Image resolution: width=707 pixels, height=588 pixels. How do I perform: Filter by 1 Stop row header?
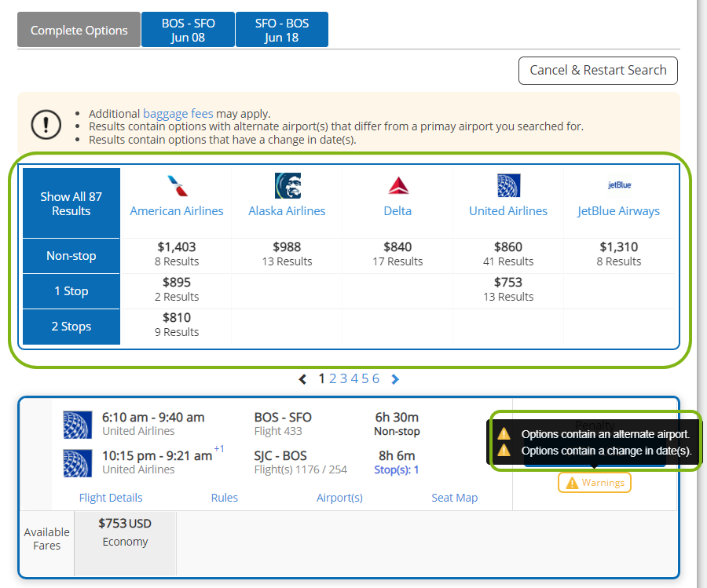click(71, 291)
